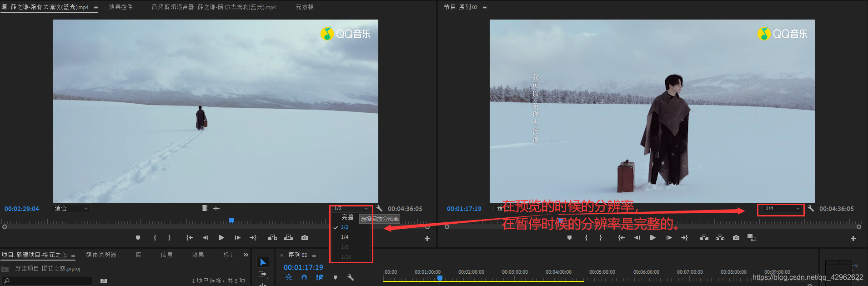Select the Track Select Forward tool
This screenshot has width=868, height=286.
[262, 274]
